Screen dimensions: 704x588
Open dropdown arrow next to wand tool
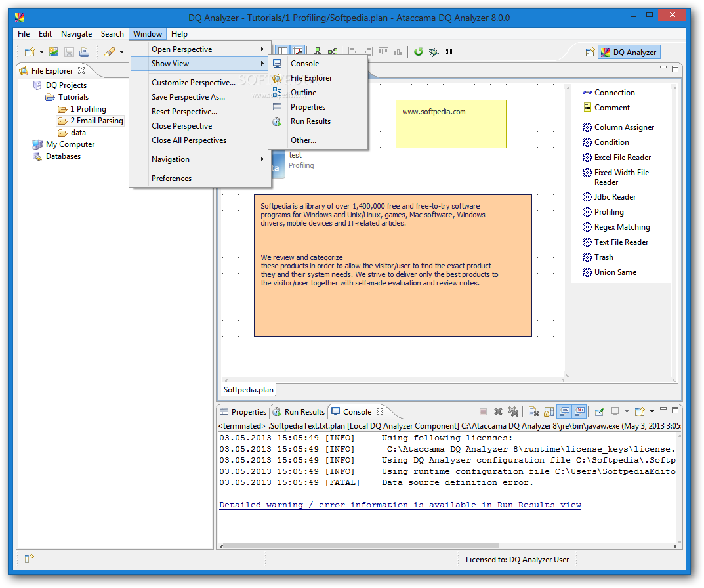tap(121, 52)
